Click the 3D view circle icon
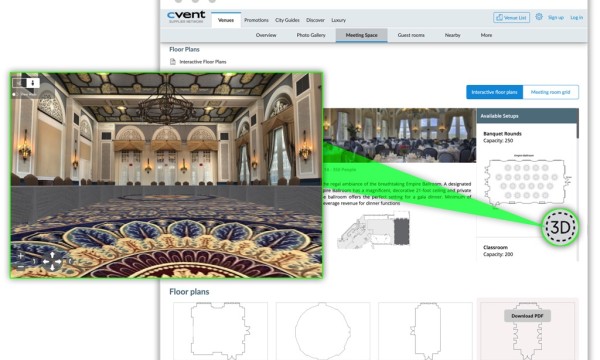600x360 pixels. click(x=560, y=227)
